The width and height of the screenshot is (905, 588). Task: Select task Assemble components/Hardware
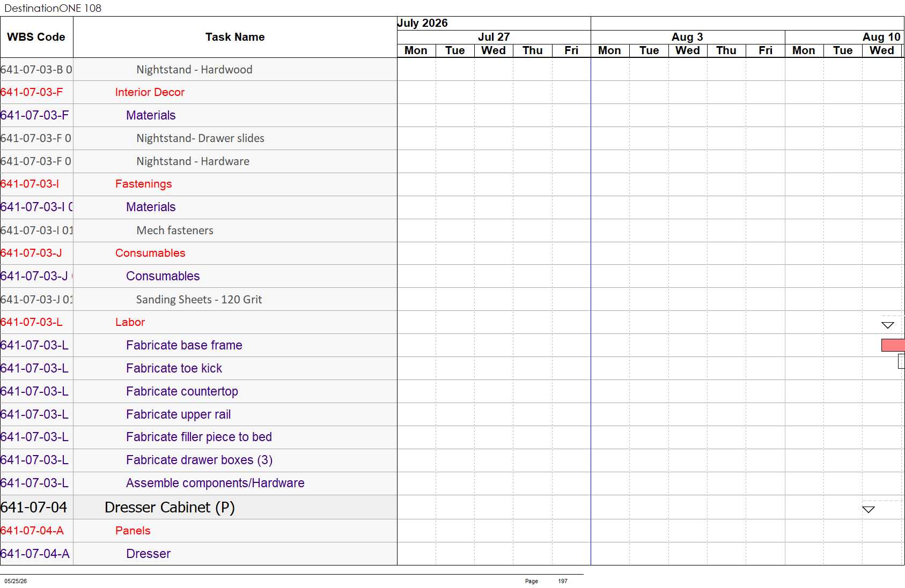pos(215,483)
